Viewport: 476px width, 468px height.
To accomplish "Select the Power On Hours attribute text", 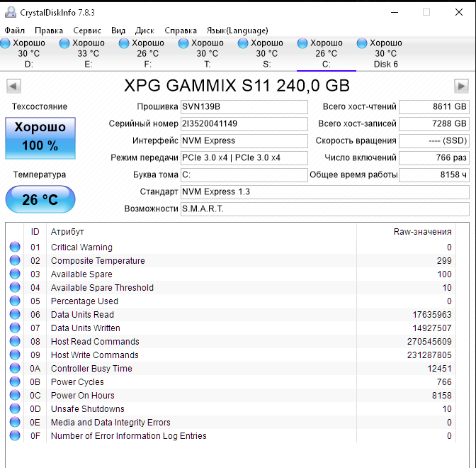I will [83, 396].
